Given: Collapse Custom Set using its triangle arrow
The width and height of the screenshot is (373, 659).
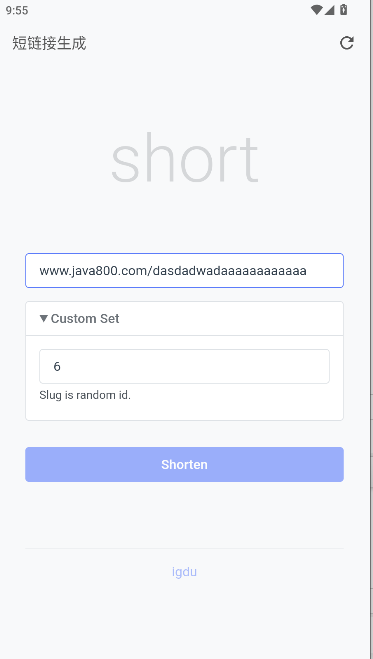Looking at the screenshot, I should tap(44, 318).
